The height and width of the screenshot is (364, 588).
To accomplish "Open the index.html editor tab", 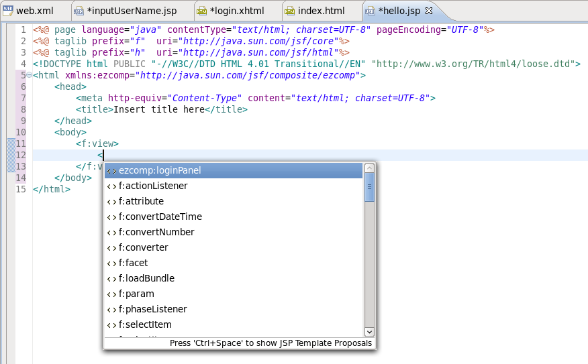I will click(x=321, y=11).
